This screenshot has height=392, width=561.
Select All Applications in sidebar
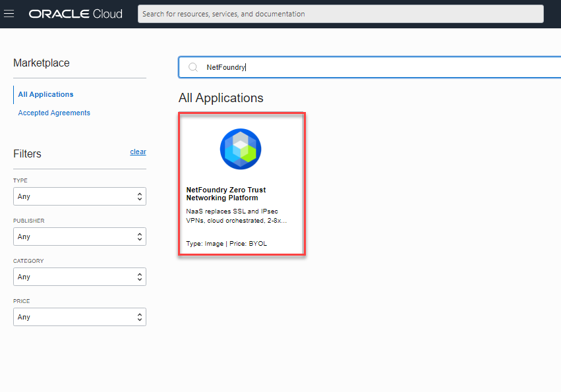[x=45, y=94]
